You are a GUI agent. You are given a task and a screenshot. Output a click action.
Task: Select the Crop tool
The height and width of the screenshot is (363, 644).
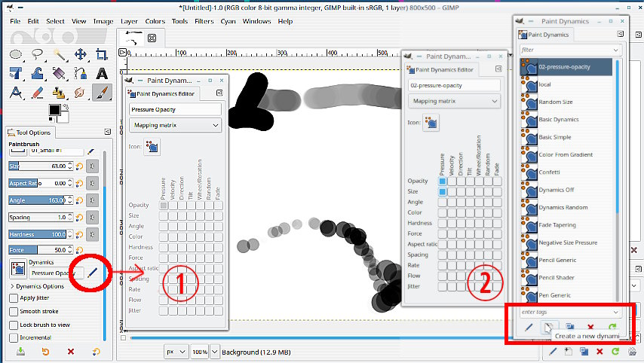101,54
